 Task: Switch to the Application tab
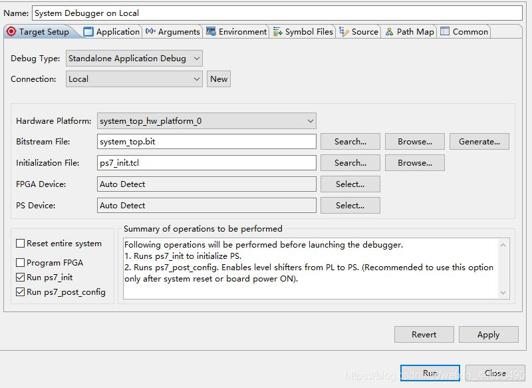[x=112, y=32]
